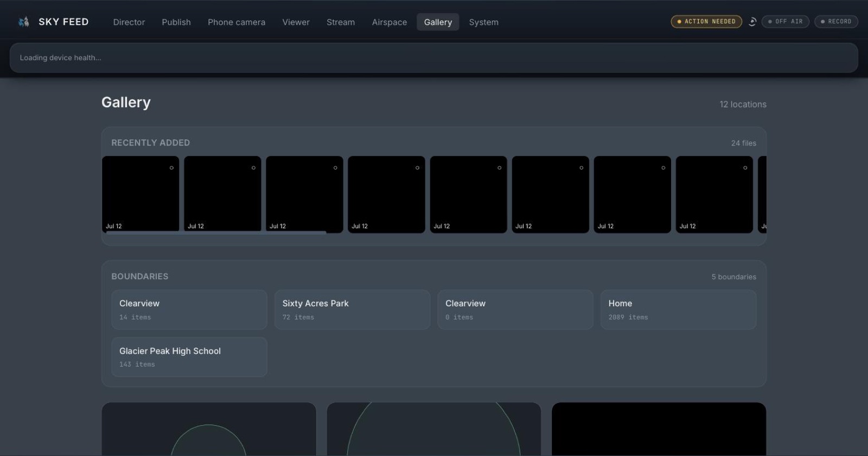The height and width of the screenshot is (456, 868).
Task: Open the Viewer tab
Action: click(296, 22)
